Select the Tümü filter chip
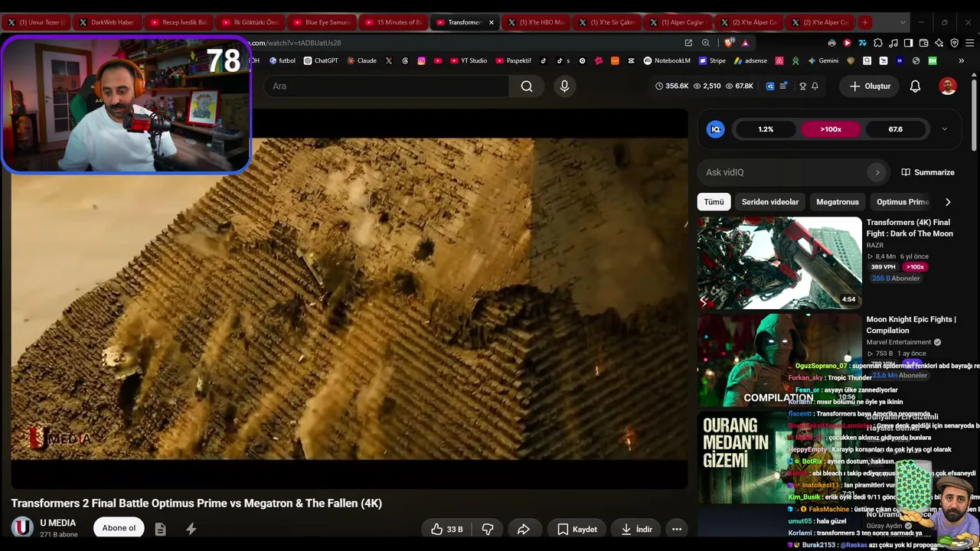 tap(714, 202)
